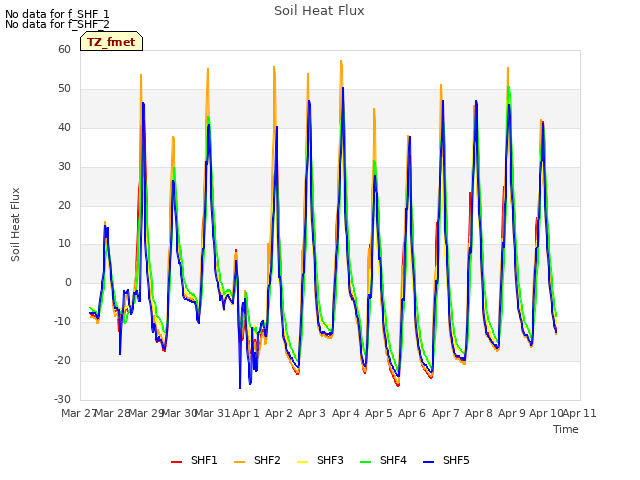Screen dimensions: 640x480
Task: Click the 10 y-axis tick label
Action: (x=64, y=244)
